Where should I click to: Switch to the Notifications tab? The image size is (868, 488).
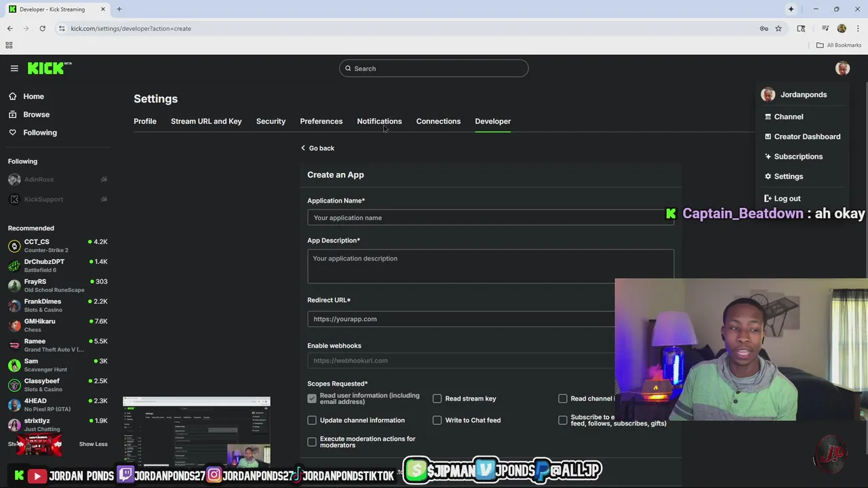coord(379,121)
